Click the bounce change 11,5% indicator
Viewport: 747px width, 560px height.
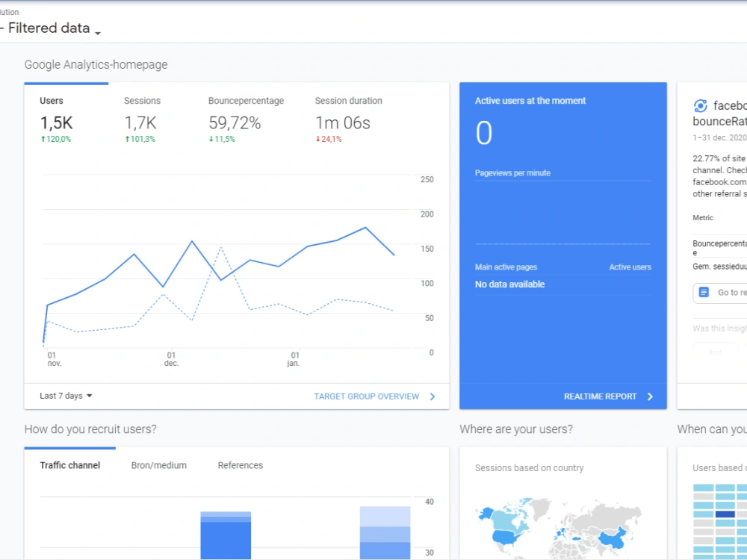tap(222, 139)
